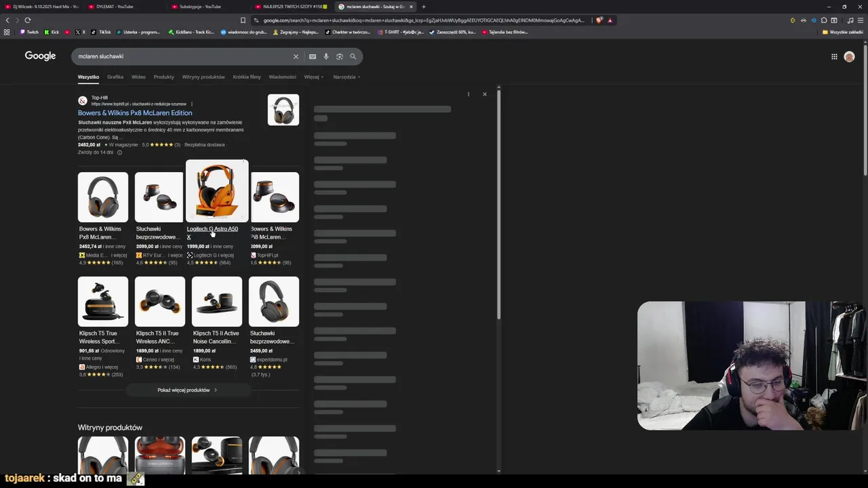Click the orange Logitech Astro headset image
868x488 pixels.
pyautogui.click(x=217, y=191)
